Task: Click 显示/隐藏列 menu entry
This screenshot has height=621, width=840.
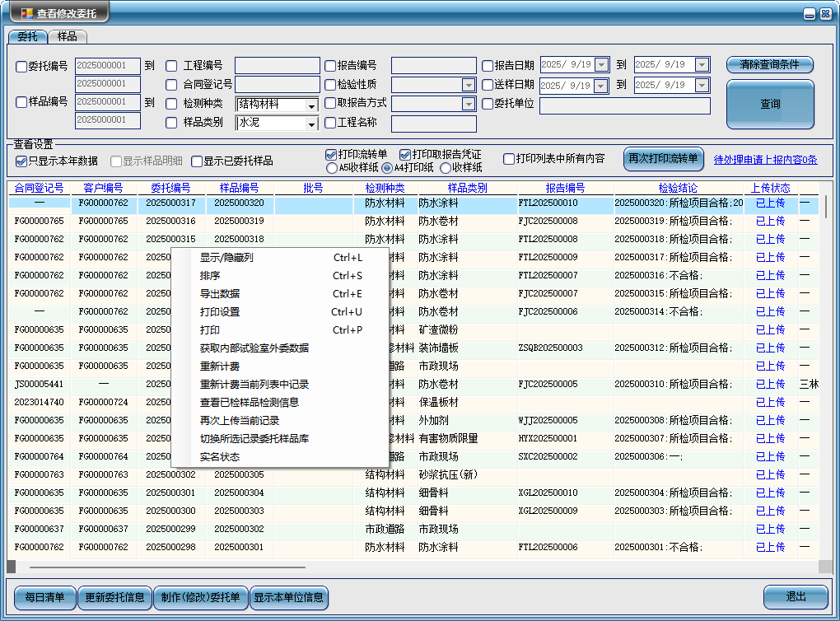Action: click(226, 258)
